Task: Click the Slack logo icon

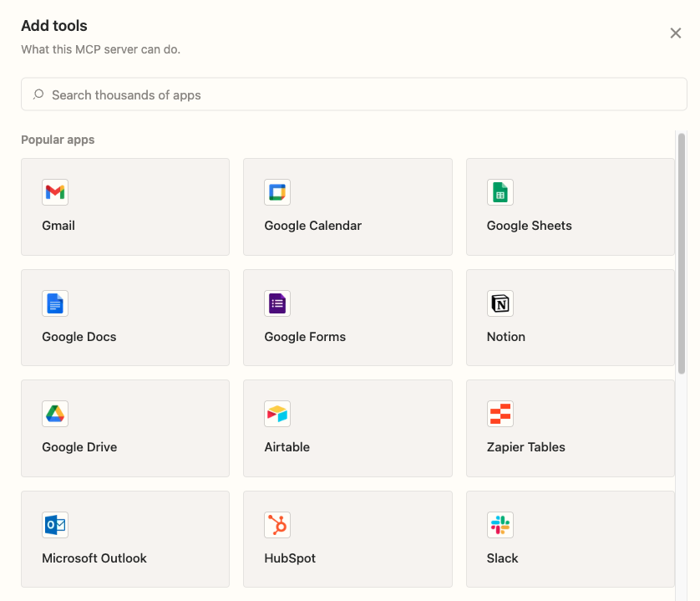Action: click(500, 525)
